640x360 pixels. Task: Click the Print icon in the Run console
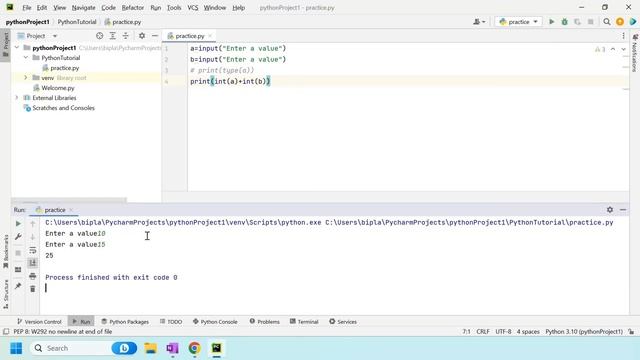(33, 276)
